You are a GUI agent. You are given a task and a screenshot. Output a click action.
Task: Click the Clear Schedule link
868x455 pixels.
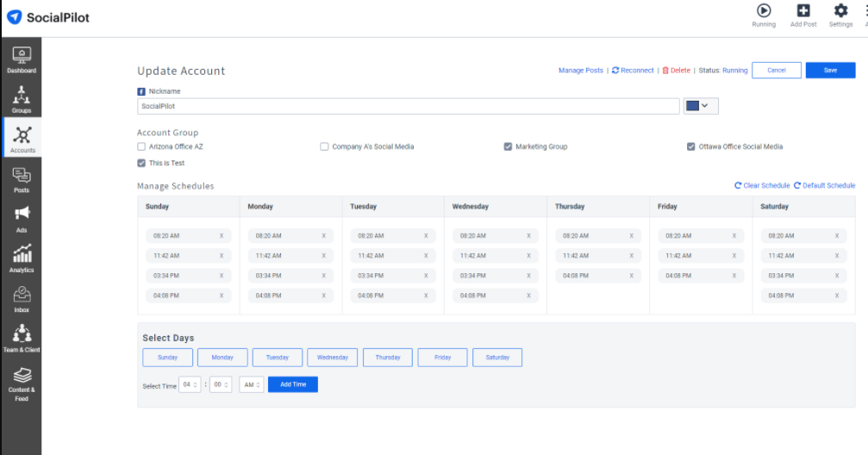pyautogui.click(x=762, y=185)
